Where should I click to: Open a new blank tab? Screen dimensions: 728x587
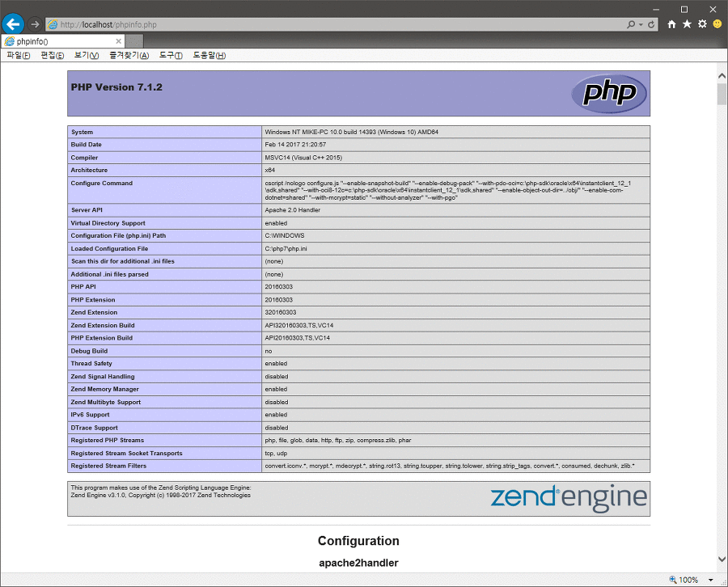pos(134,41)
